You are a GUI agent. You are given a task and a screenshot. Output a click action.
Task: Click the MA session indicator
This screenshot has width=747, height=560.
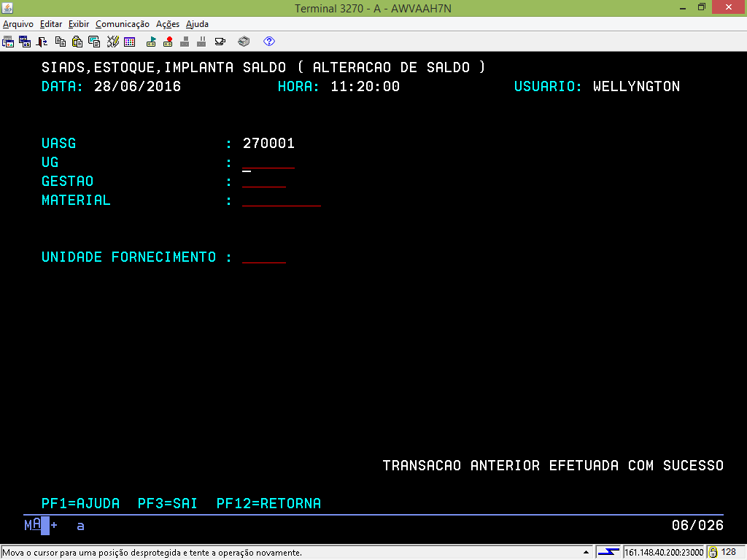point(32,525)
